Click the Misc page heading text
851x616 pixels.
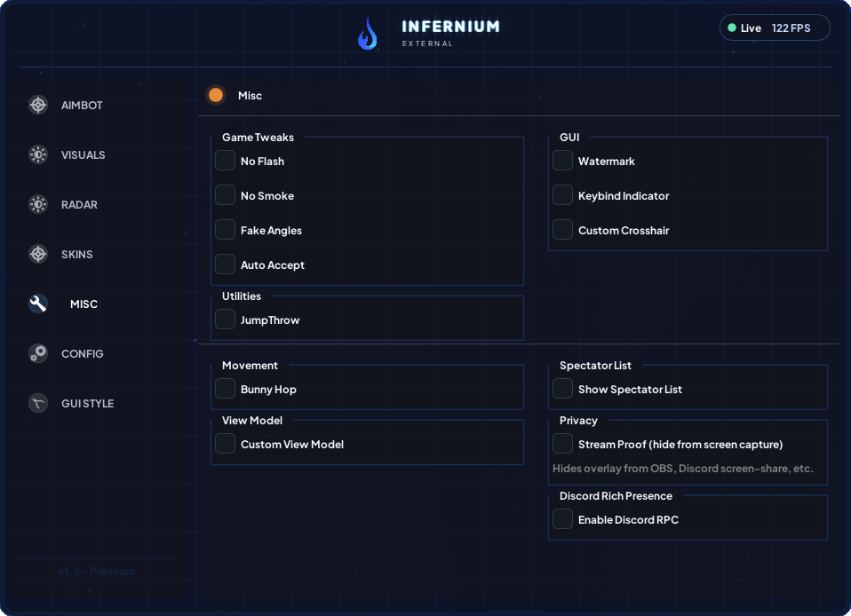tap(250, 96)
